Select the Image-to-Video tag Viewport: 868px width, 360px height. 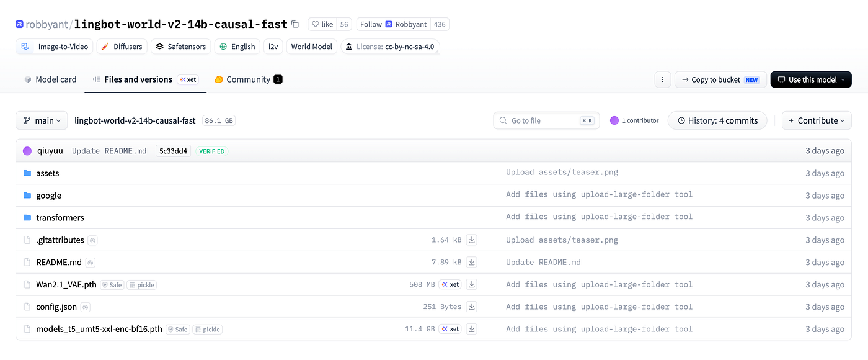[55, 47]
